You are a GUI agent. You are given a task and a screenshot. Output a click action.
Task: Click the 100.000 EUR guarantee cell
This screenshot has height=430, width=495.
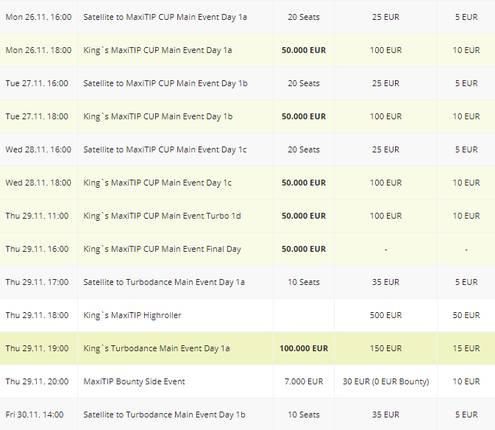point(304,348)
